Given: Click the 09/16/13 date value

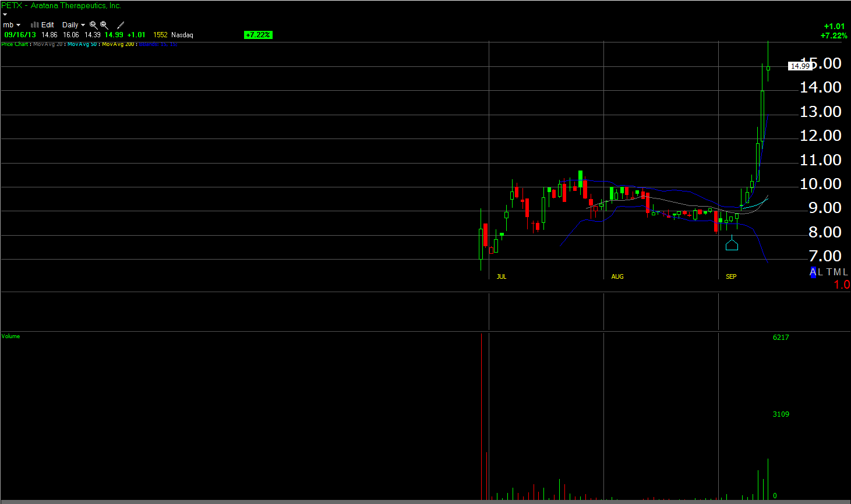Looking at the screenshot, I should pyautogui.click(x=20, y=35).
